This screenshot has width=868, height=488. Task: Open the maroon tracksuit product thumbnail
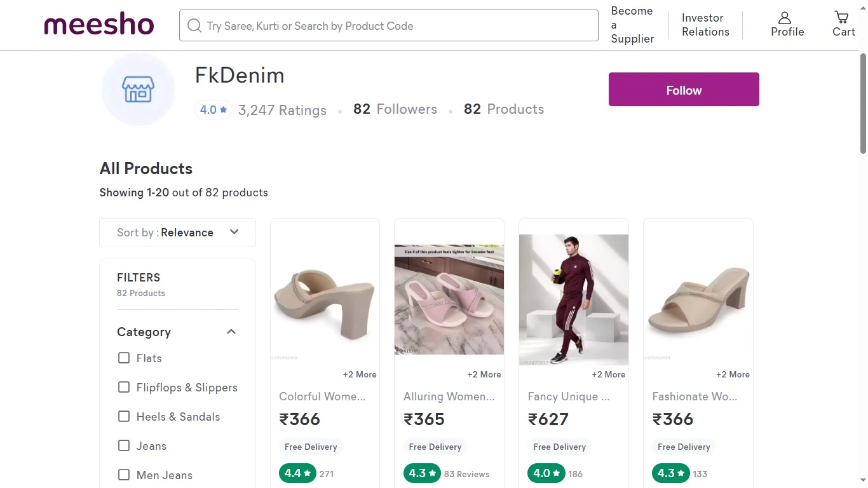coord(573,299)
